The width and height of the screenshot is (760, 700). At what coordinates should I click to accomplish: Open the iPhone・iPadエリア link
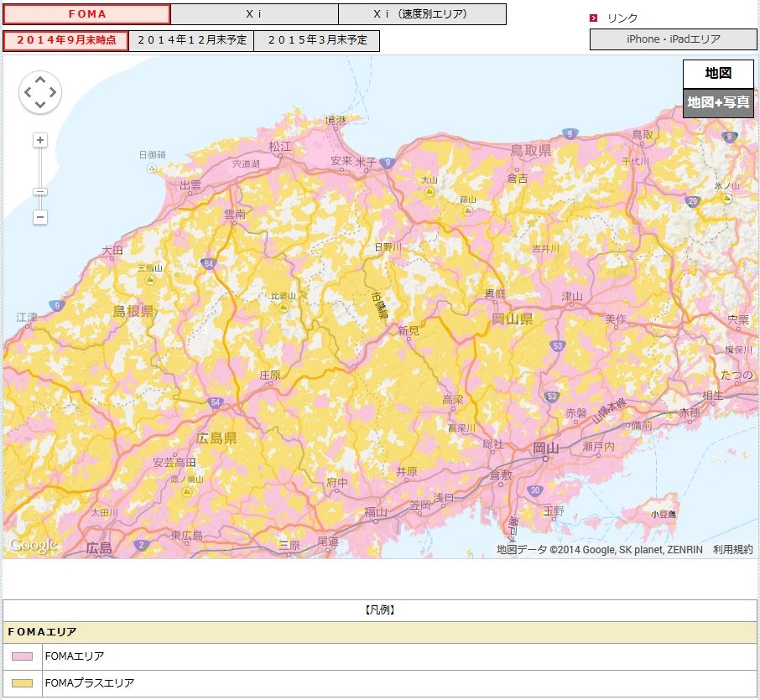674,39
